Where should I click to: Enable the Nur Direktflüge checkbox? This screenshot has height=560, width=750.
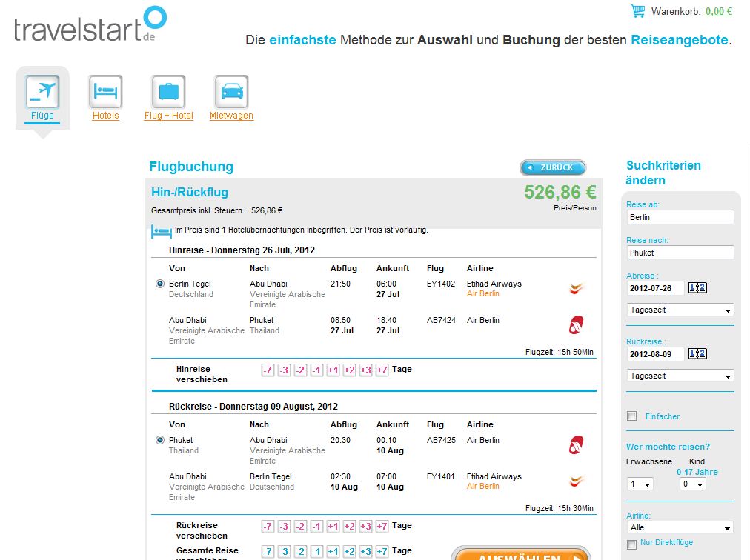point(632,544)
